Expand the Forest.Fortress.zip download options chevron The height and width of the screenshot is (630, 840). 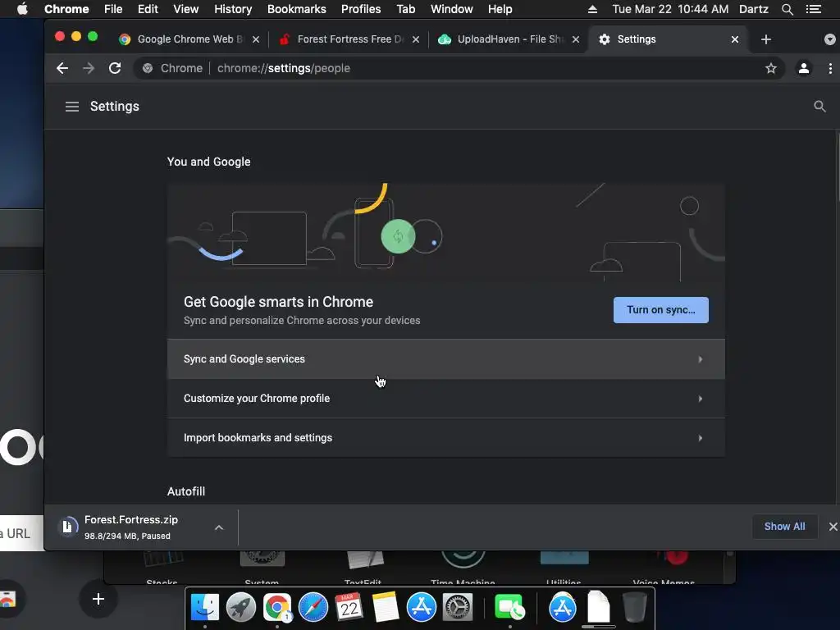[218, 527]
